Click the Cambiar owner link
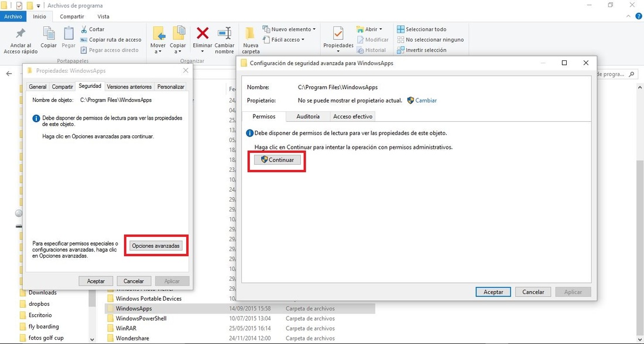The image size is (644, 344). (x=426, y=100)
